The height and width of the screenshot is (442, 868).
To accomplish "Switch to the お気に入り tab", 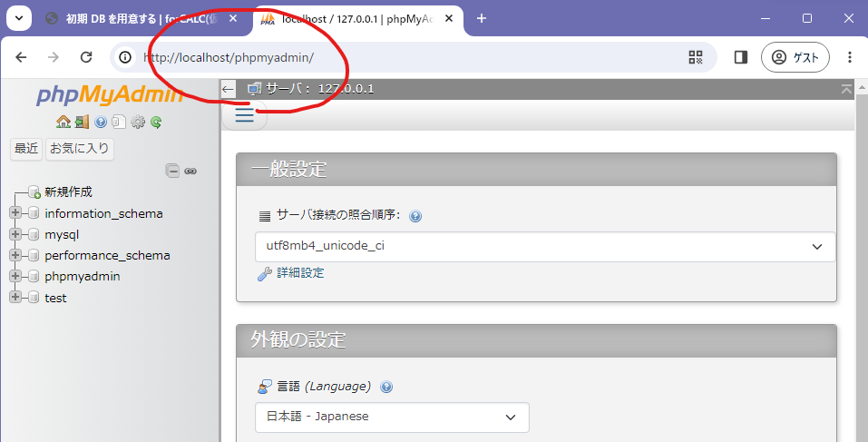I will [80, 149].
